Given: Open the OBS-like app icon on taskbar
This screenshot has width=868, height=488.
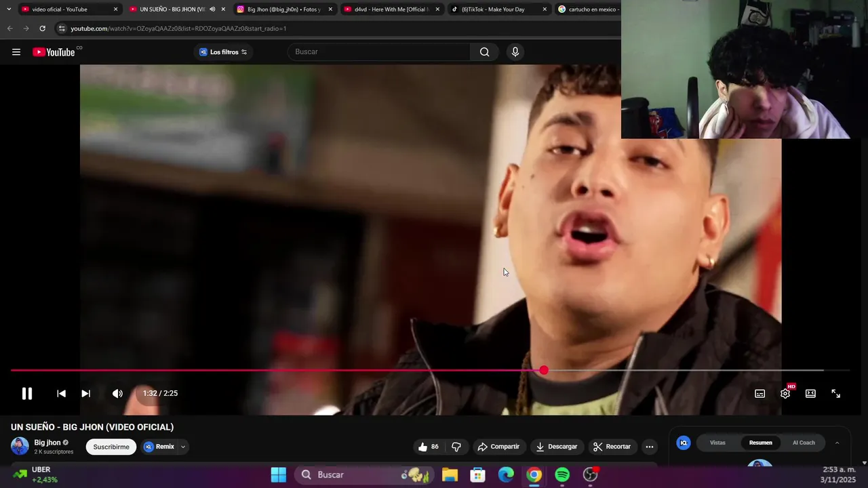Looking at the screenshot, I should (x=591, y=474).
